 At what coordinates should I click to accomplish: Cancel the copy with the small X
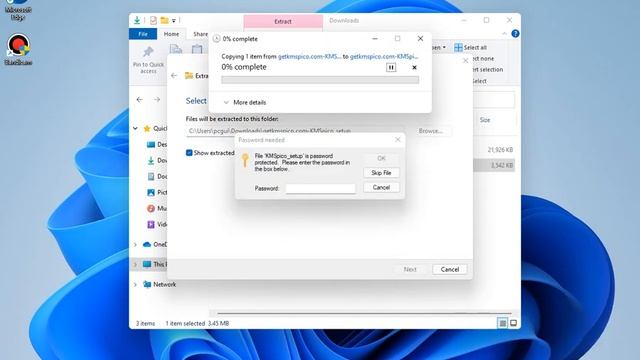(x=414, y=67)
